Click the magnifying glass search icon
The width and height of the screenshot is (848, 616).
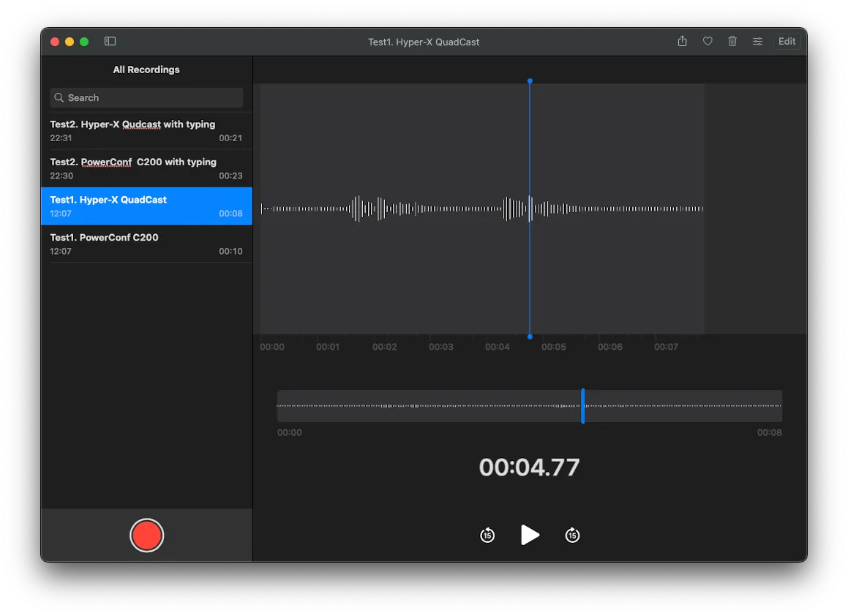(59, 98)
